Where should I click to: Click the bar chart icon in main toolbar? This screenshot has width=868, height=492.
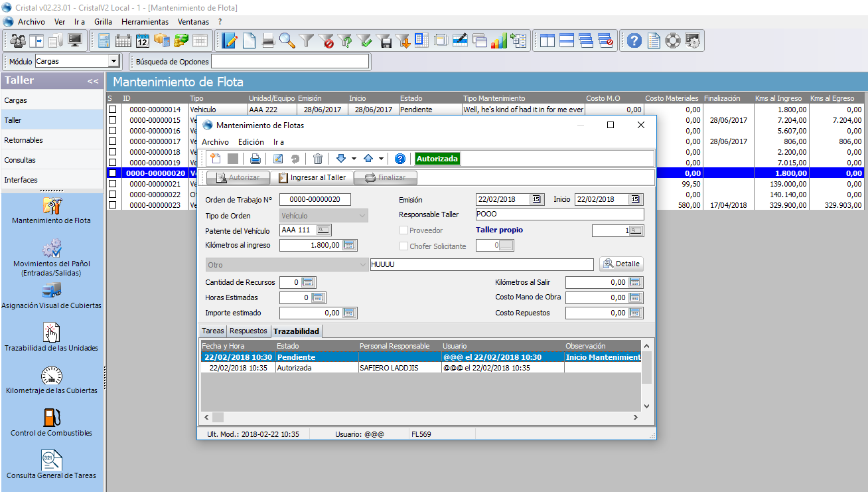(499, 41)
